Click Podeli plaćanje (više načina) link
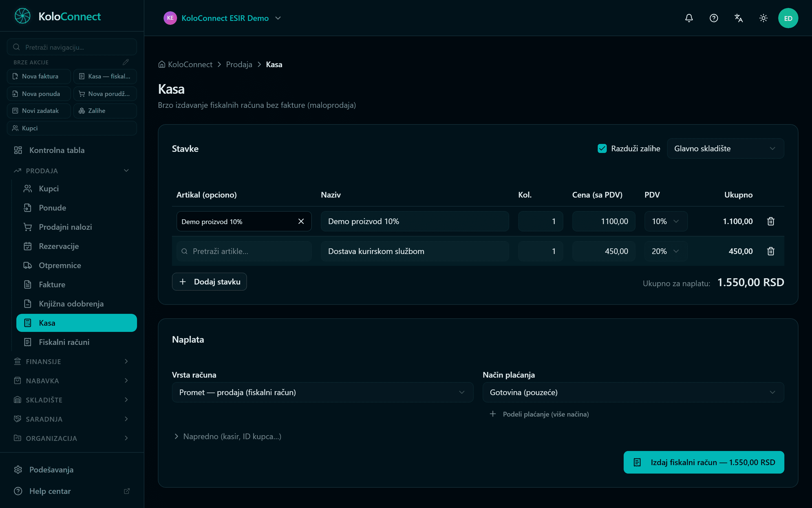This screenshot has width=812, height=508. click(x=539, y=414)
